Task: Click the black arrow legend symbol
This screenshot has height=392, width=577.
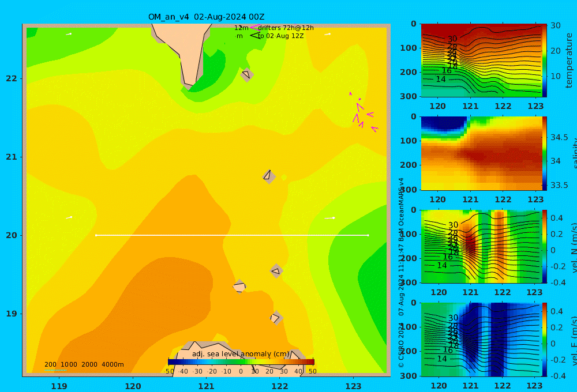Action: (x=255, y=35)
